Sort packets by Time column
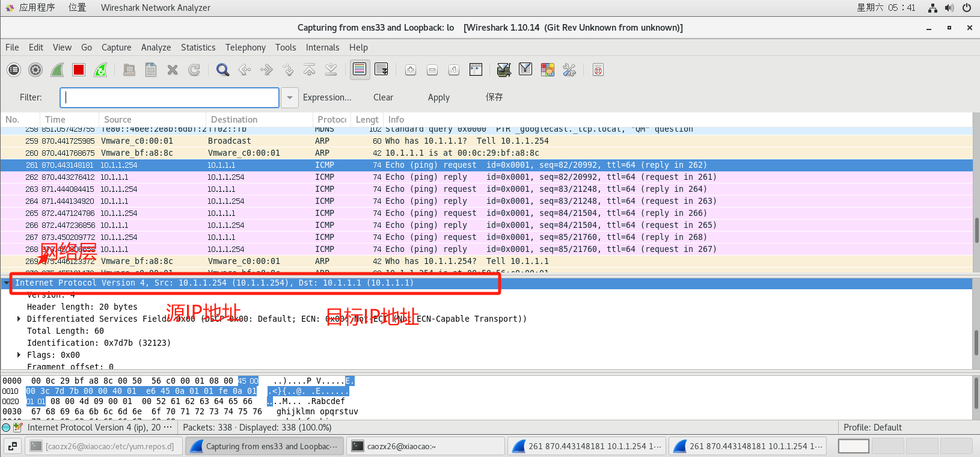This screenshot has height=457, width=980. (x=69, y=120)
